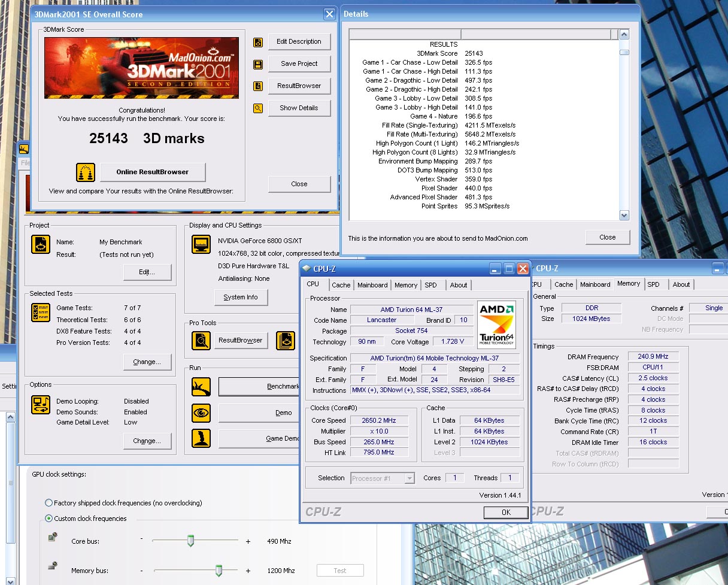Click the Test button for memory bus
This screenshot has width=728, height=585.
340,571
